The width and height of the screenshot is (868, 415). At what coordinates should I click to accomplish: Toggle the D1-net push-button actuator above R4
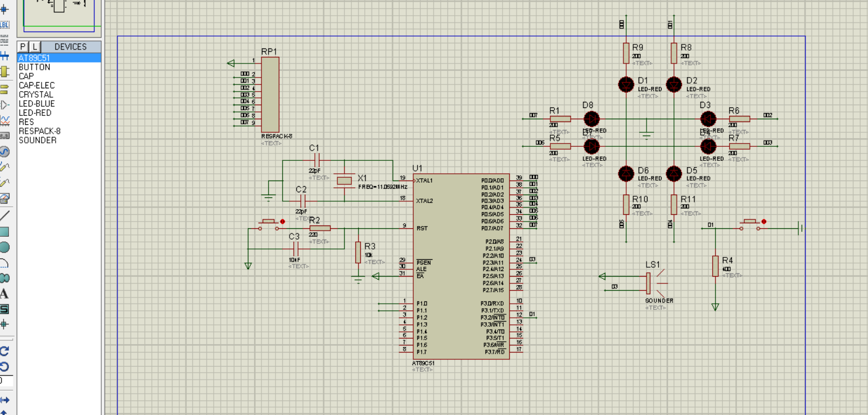pyautogui.click(x=763, y=222)
